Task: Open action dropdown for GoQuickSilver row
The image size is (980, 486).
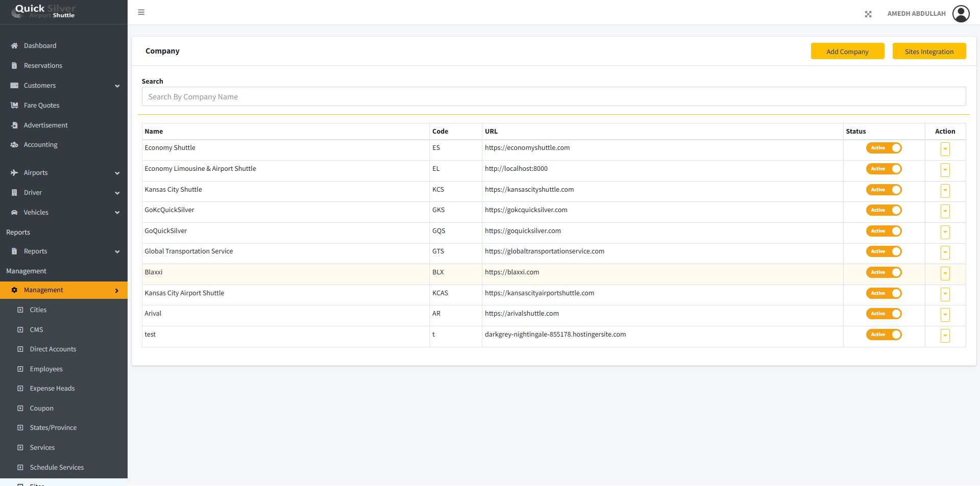Action: tap(945, 232)
